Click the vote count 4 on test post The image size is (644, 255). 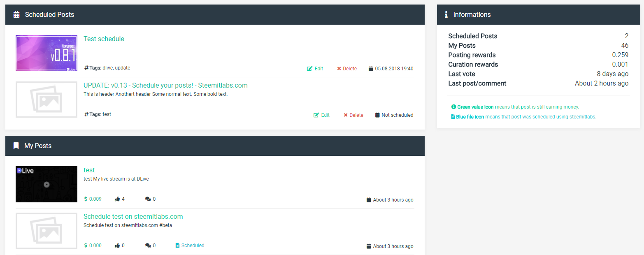pos(123,199)
